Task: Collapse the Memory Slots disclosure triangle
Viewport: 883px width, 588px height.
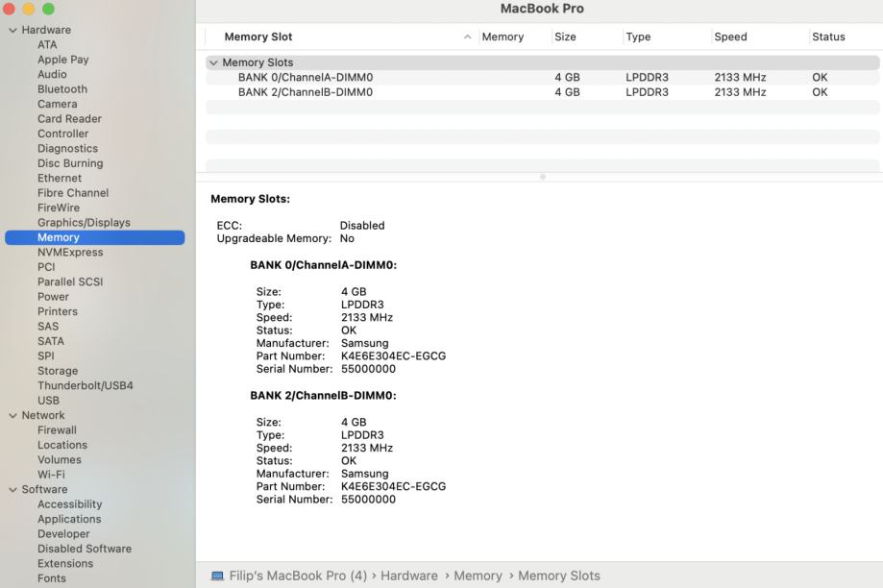Action: (213, 62)
